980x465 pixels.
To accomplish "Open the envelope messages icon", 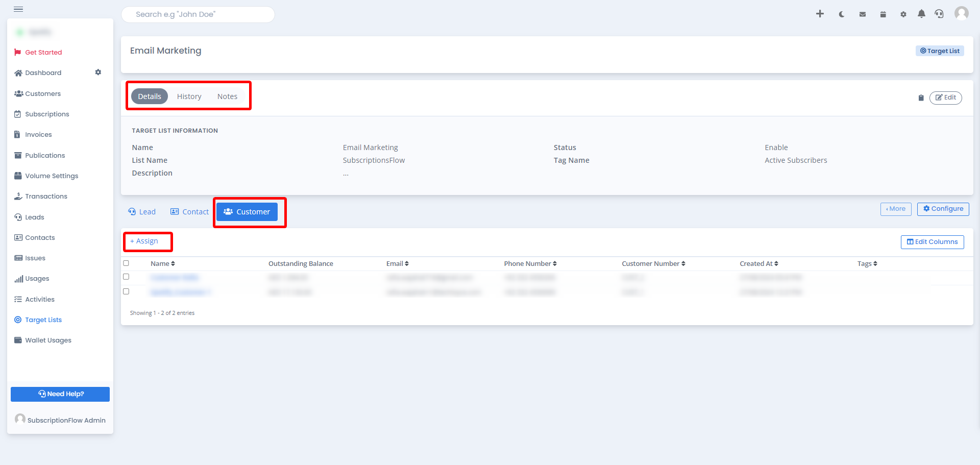I will 862,14.
